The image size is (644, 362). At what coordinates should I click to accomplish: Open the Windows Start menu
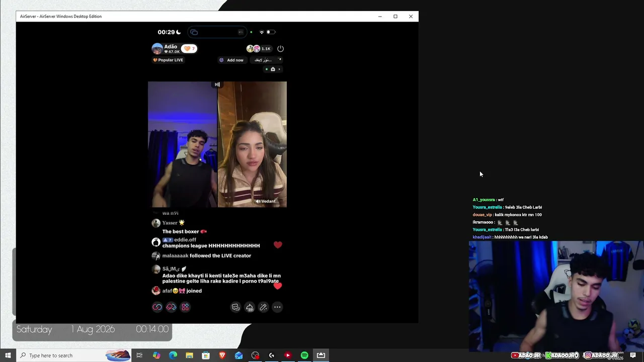8,355
